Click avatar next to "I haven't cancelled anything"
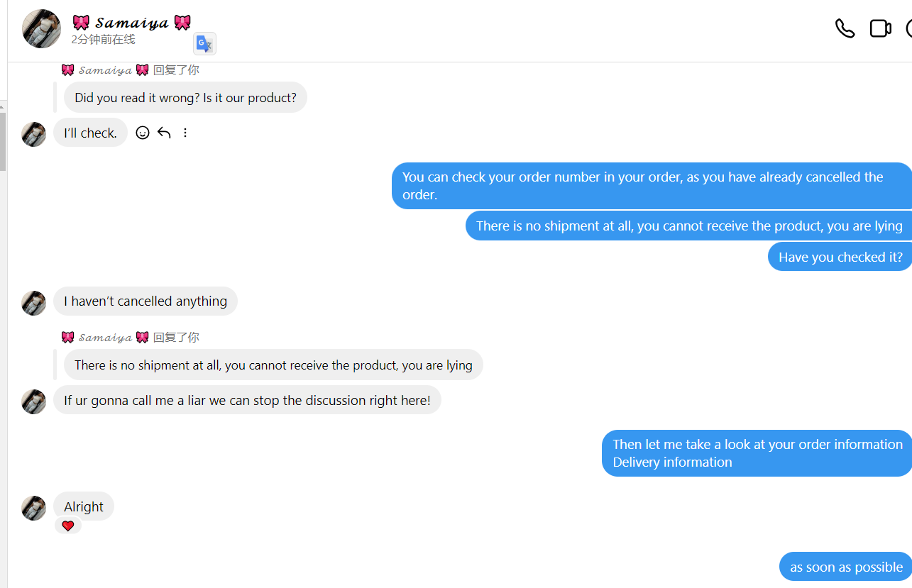912x588 pixels. click(33, 303)
